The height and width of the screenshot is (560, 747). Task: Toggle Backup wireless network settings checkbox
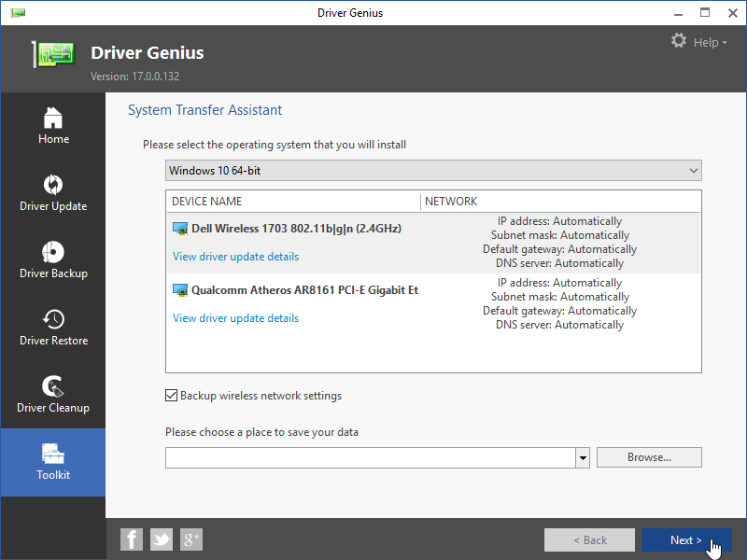[172, 395]
